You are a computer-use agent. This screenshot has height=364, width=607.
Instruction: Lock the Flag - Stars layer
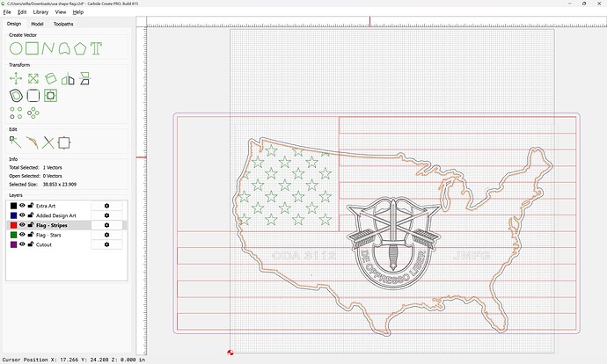(31, 235)
